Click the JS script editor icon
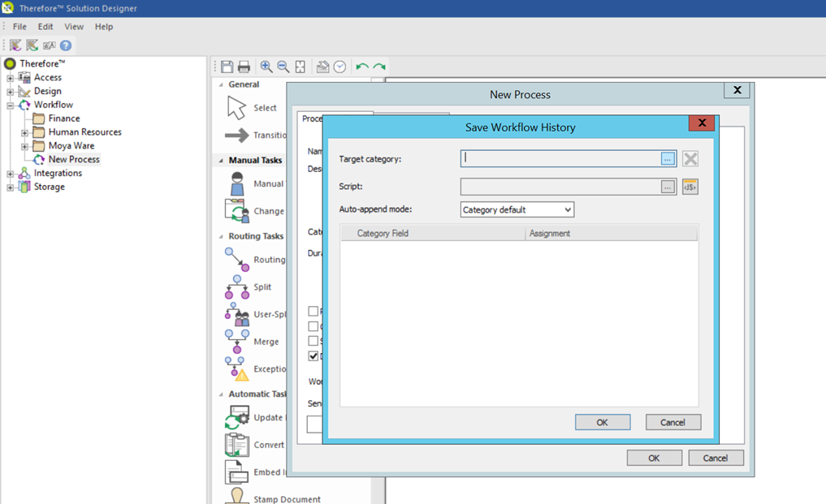 [690, 186]
